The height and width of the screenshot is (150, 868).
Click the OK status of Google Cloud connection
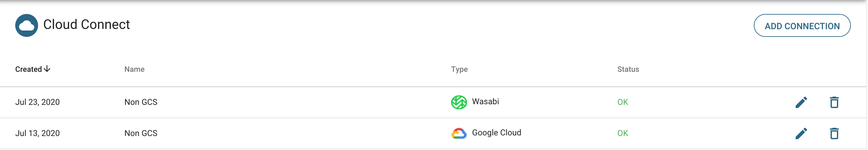coord(622,133)
